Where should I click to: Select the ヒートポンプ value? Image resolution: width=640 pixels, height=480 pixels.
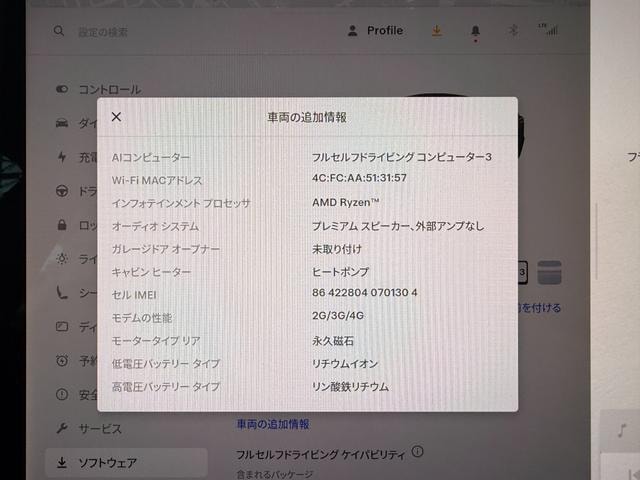click(340, 272)
